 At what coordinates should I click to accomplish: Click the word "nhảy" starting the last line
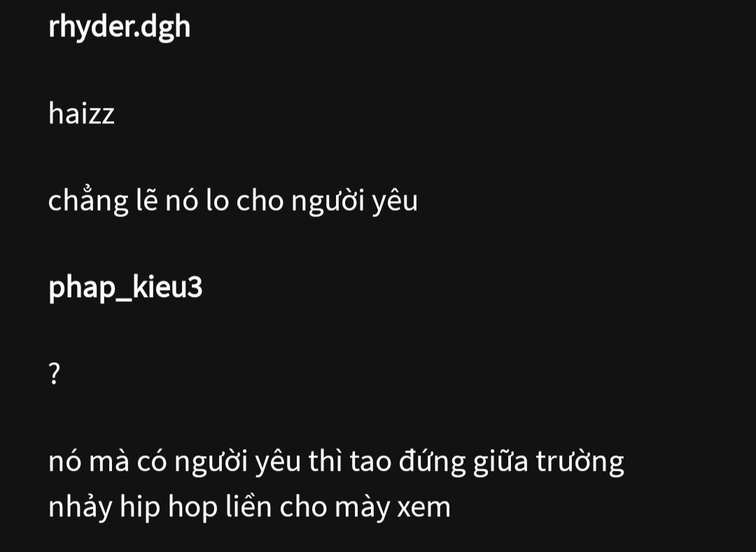coord(80,508)
